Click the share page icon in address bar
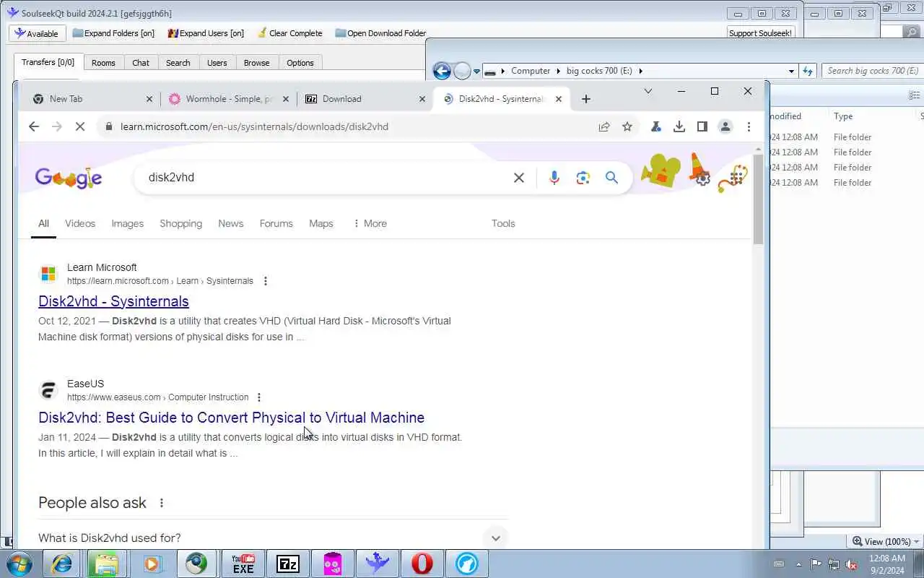The height and width of the screenshot is (578, 924). click(x=604, y=126)
